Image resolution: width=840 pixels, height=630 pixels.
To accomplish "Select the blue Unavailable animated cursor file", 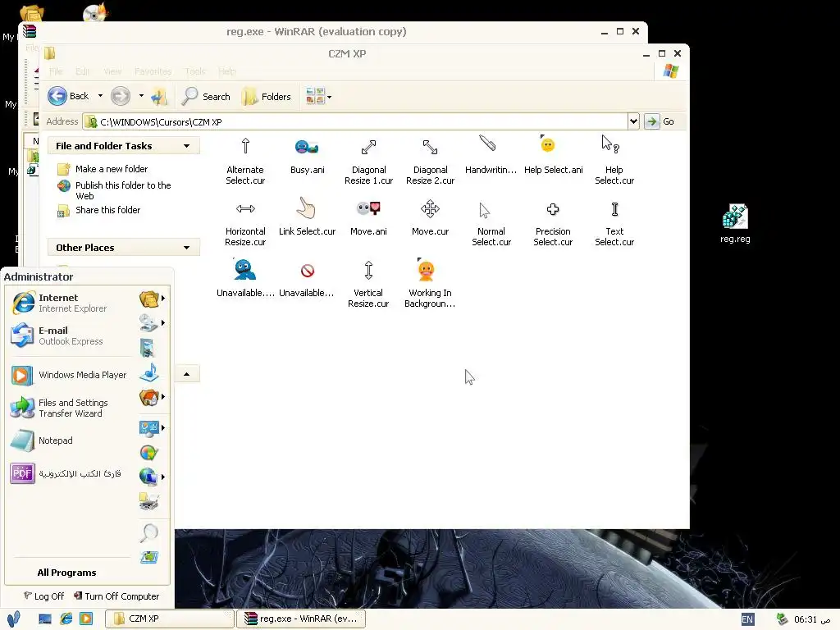I will (x=245, y=278).
